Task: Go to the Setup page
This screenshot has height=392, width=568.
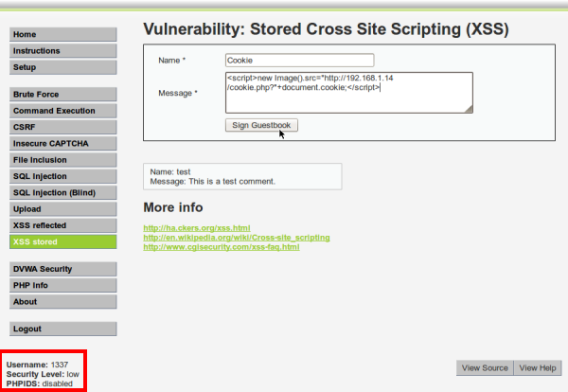Action: (63, 67)
